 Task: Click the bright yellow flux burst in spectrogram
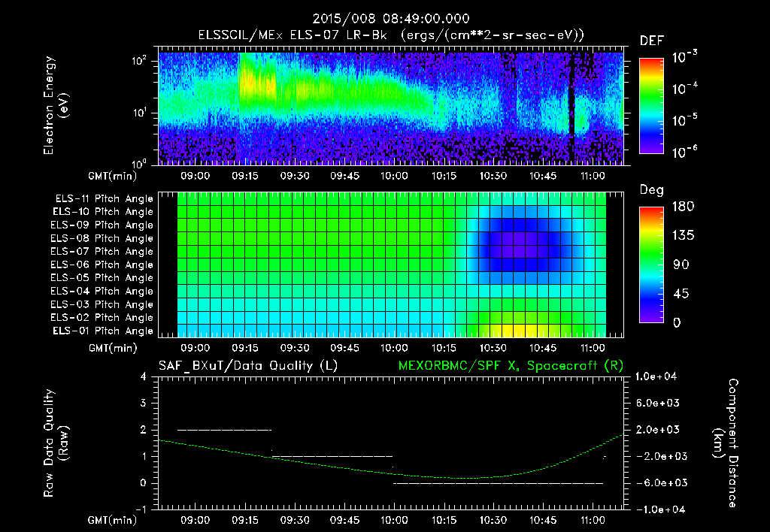[257, 84]
